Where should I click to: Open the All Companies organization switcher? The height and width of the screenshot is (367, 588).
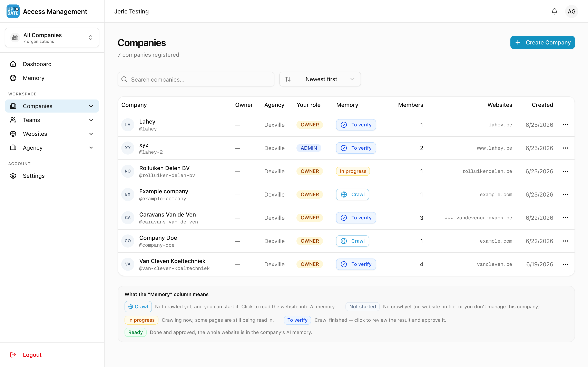(52, 38)
